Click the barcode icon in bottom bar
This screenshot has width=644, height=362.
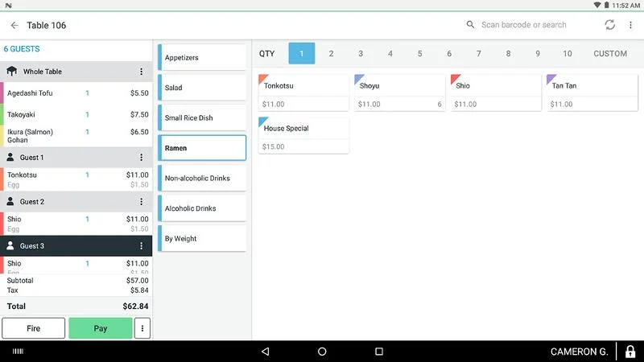(18, 352)
